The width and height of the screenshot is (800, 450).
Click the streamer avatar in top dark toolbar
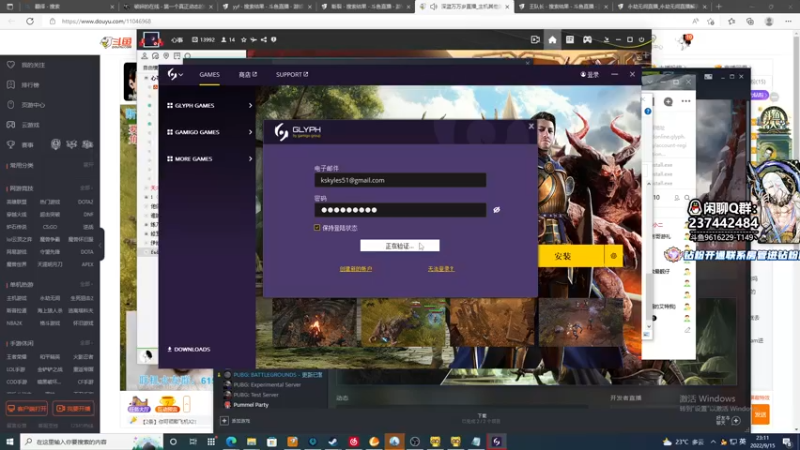(152, 40)
